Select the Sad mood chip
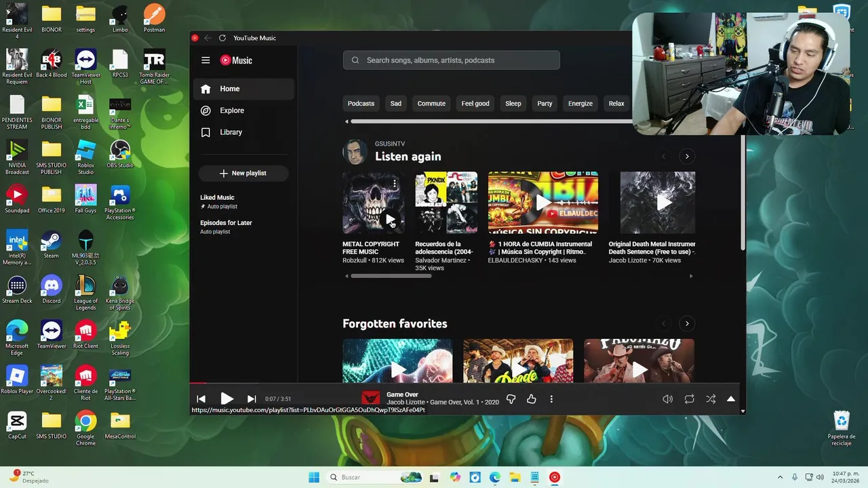 [396, 104]
